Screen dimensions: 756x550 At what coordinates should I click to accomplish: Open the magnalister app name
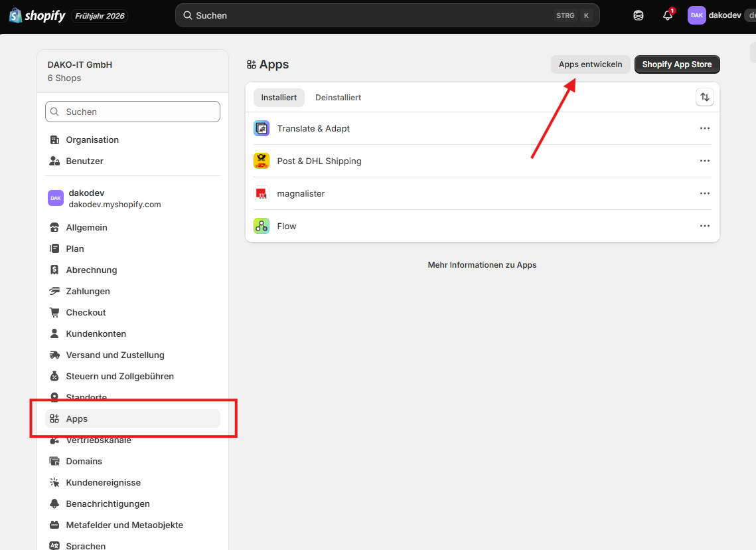coord(301,193)
